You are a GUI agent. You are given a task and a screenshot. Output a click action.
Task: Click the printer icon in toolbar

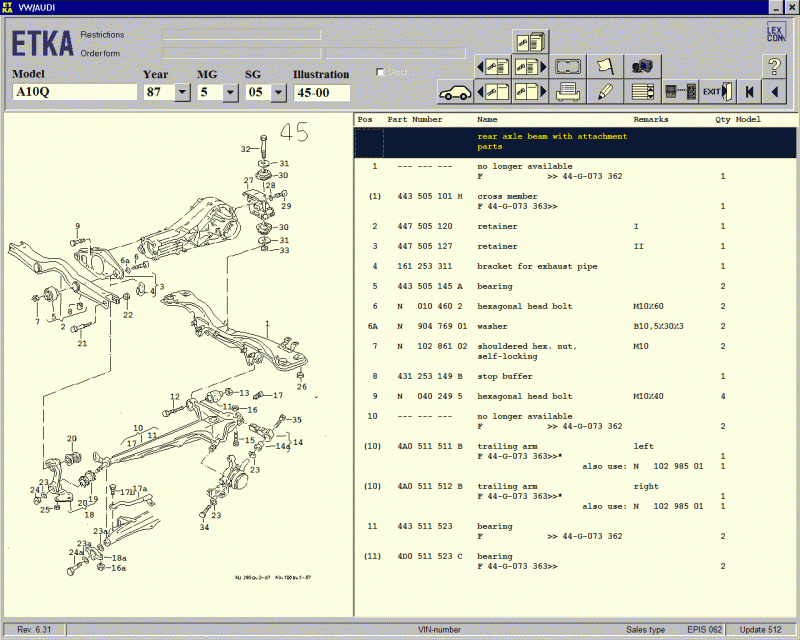tap(567, 92)
